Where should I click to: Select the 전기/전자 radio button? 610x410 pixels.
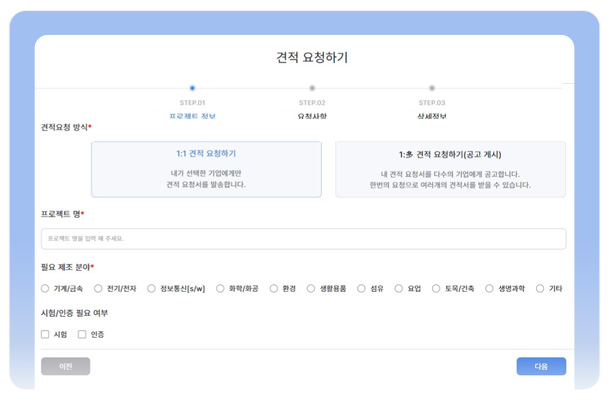pos(99,288)
